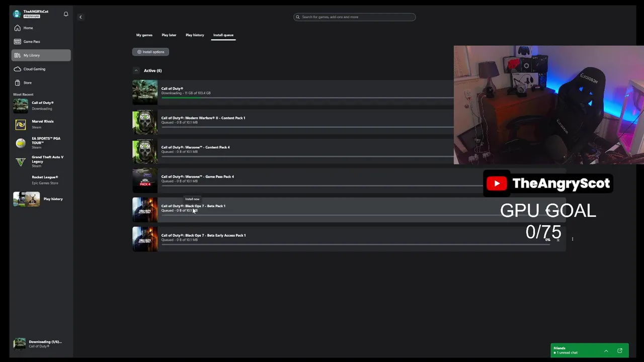Open the notifications bell

click(66, 14)
